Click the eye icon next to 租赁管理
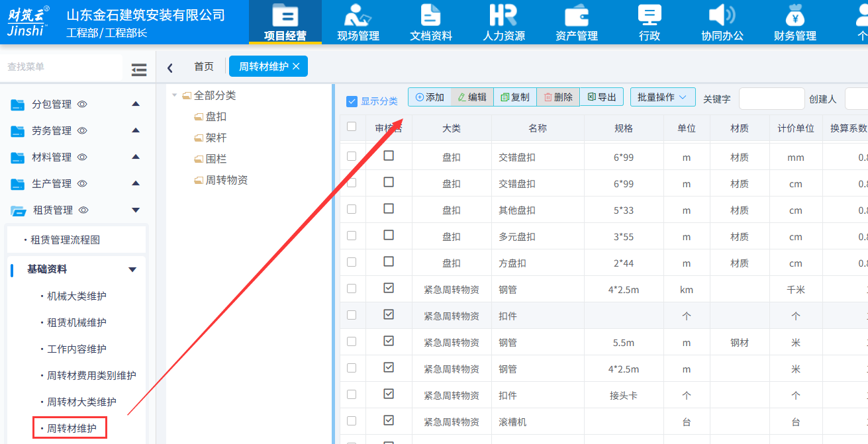Viewport: 868px width, 444px height. click(x=84, y=210)
